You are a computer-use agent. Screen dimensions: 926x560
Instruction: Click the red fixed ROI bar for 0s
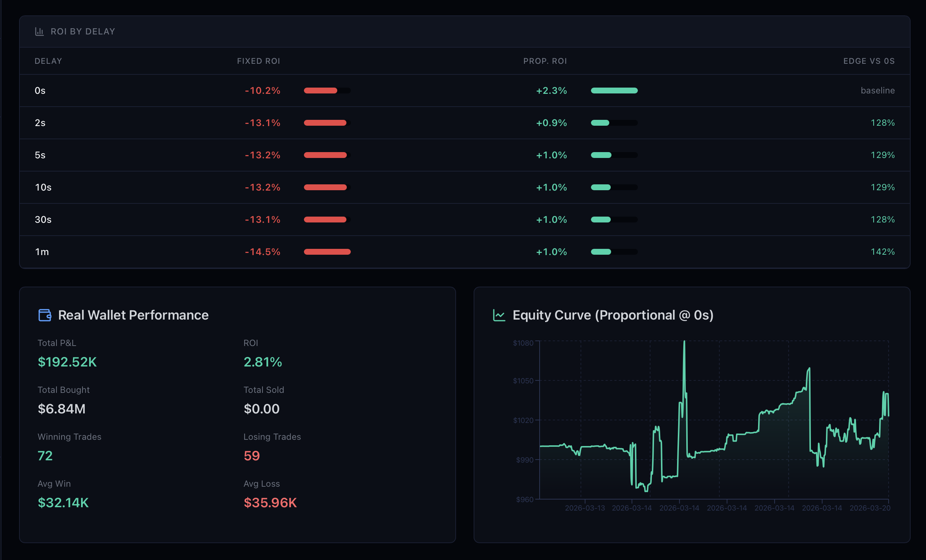(320, 91)
